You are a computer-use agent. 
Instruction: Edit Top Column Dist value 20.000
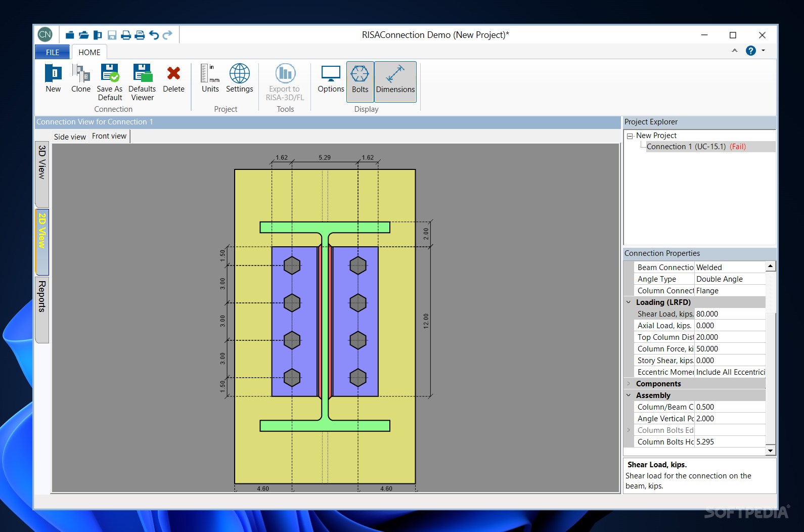click(730, 337)
